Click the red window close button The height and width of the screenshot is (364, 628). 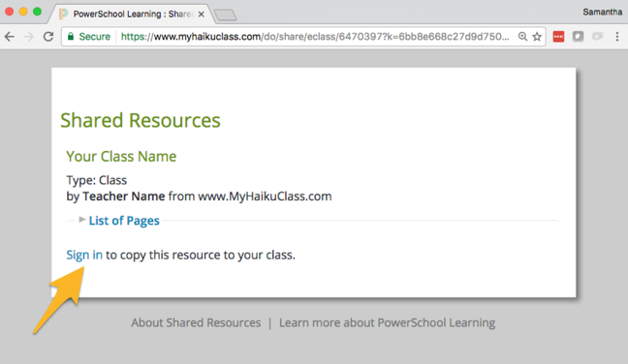pyautogui.click(x=9, y=12)
